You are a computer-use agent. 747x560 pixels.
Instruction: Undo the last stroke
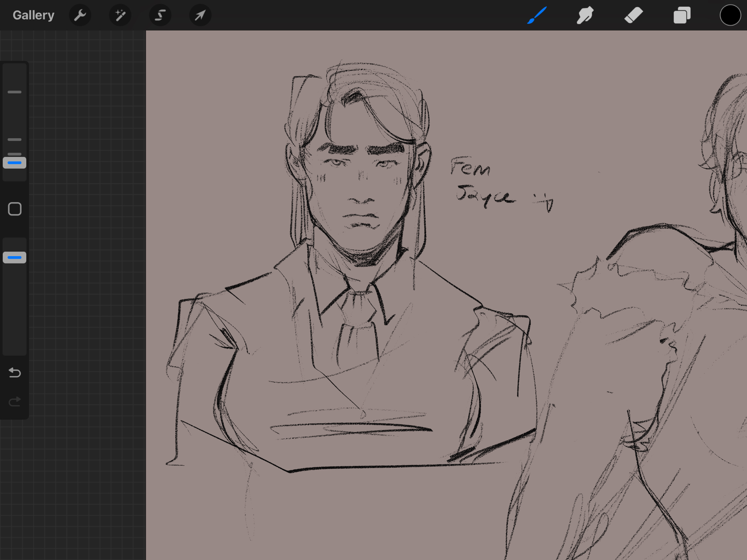point(15,373)
